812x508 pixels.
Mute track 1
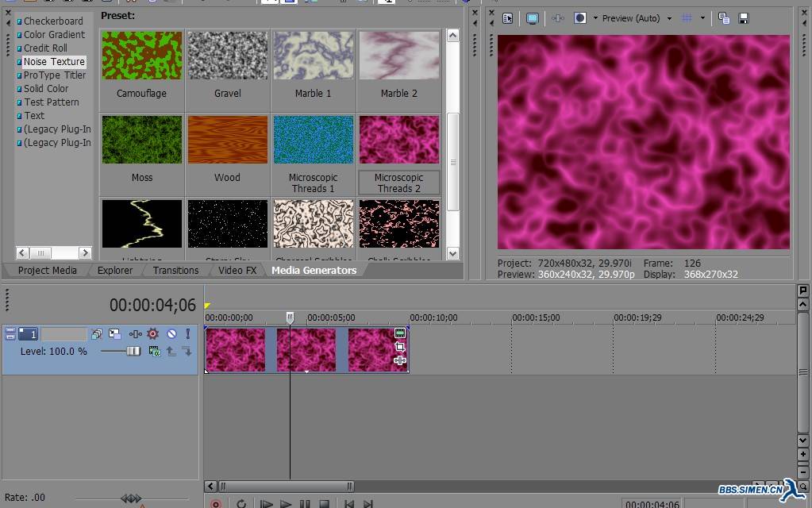[x=171, y=334]
